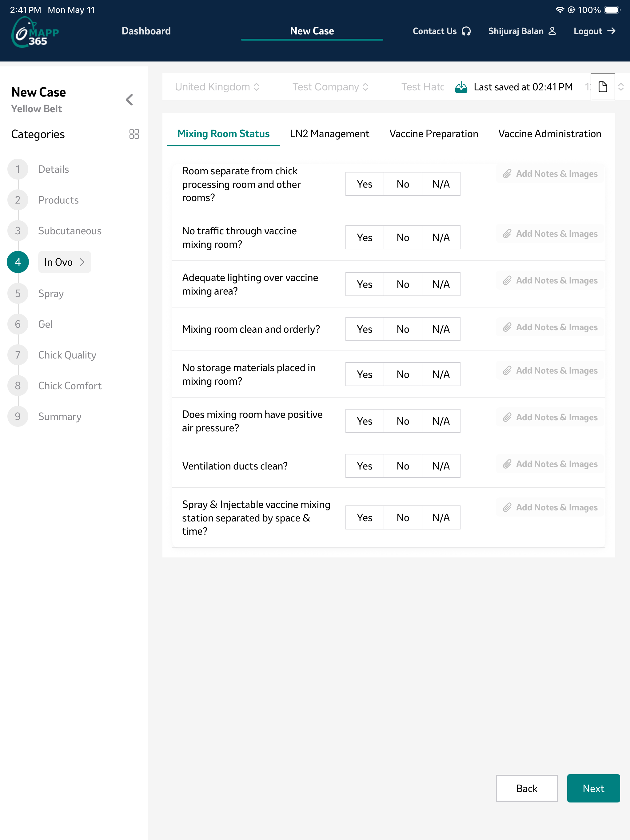
Task: Go to step 8 circle, Chick Comfort
Action: [18, 386]
